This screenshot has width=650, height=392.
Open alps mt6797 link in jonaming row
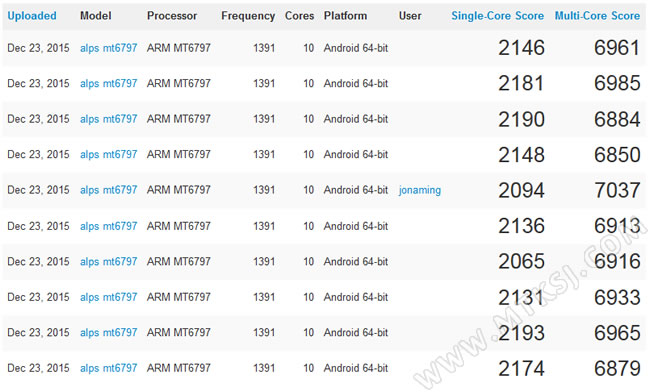click(x=108, y=190)
